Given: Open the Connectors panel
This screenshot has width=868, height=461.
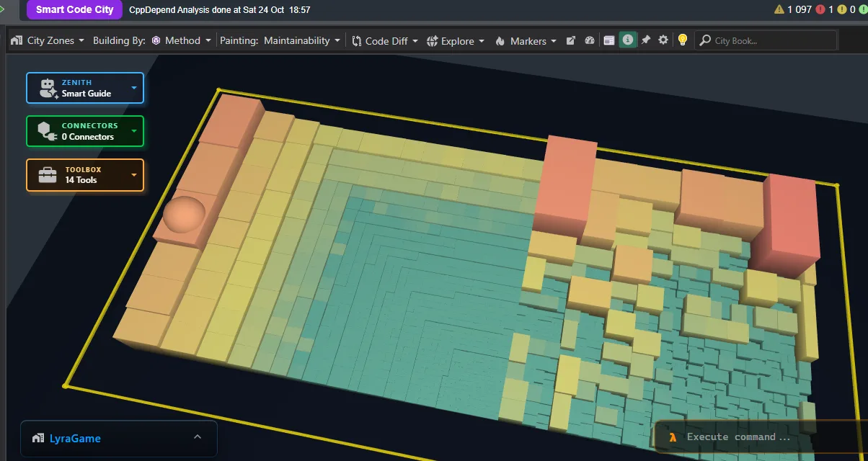Looking at the screenshot, I should tap(85, 131).
